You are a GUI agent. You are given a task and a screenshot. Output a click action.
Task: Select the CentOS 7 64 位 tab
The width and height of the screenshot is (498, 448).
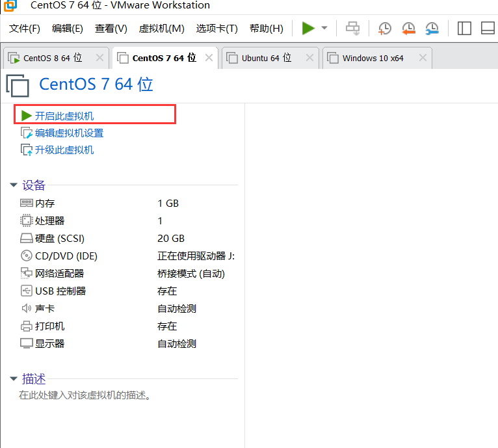(164, 58)
